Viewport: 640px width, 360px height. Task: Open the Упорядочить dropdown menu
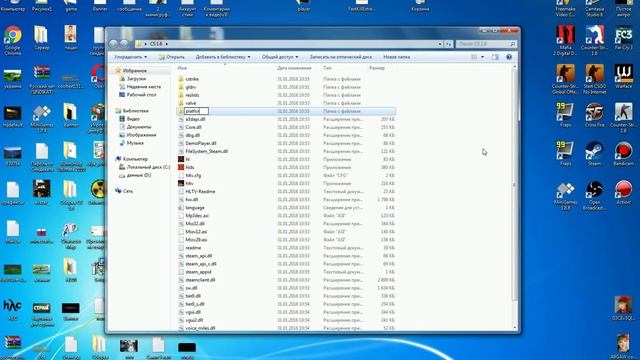pyautogui.click(x=131, y=57)
